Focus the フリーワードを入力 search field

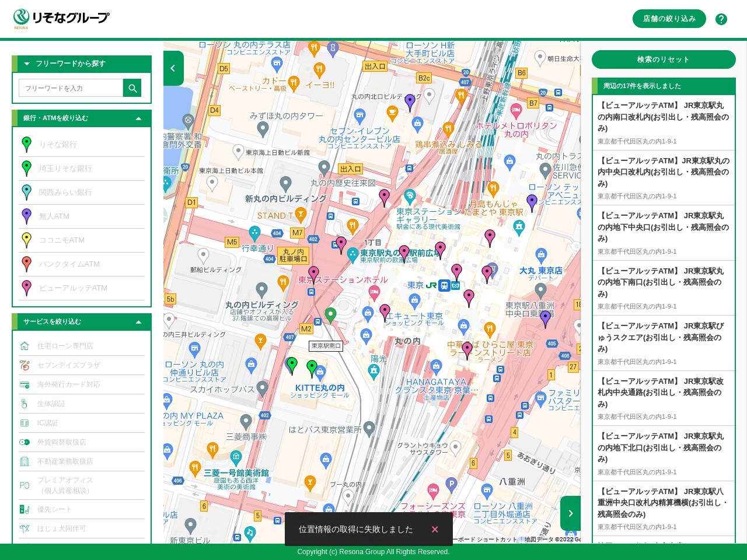(71, 88)
